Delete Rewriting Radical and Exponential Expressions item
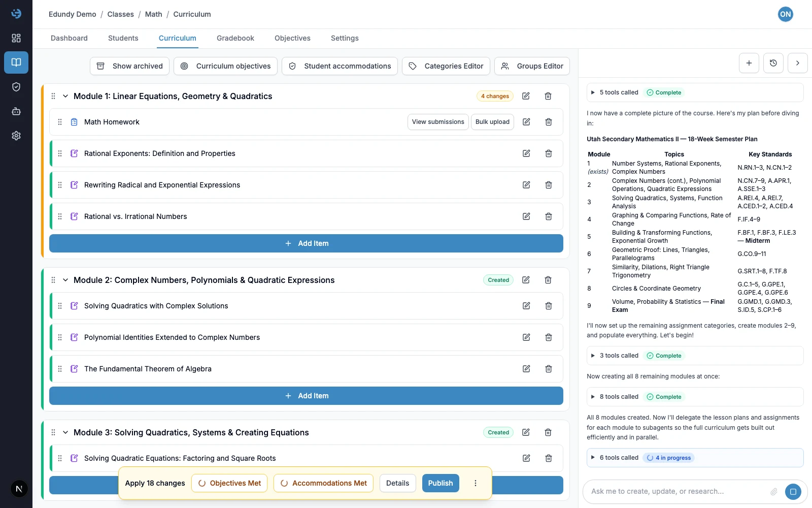 (549, 185)
